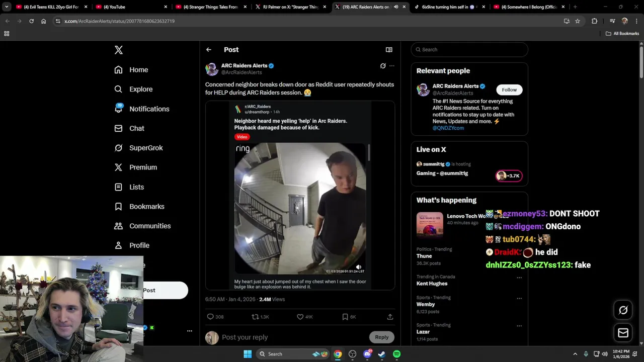Viewport: 644px width, 362px height.
Task: Switch to Evil Teens KILL browser tab
Action: [x=50, y=7]
